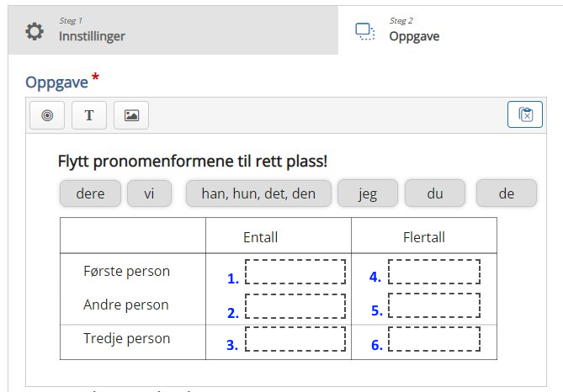Click drop zone number 2
This screenshot has width=563, height=392.
pyautogui.click(x=295, y=306)
